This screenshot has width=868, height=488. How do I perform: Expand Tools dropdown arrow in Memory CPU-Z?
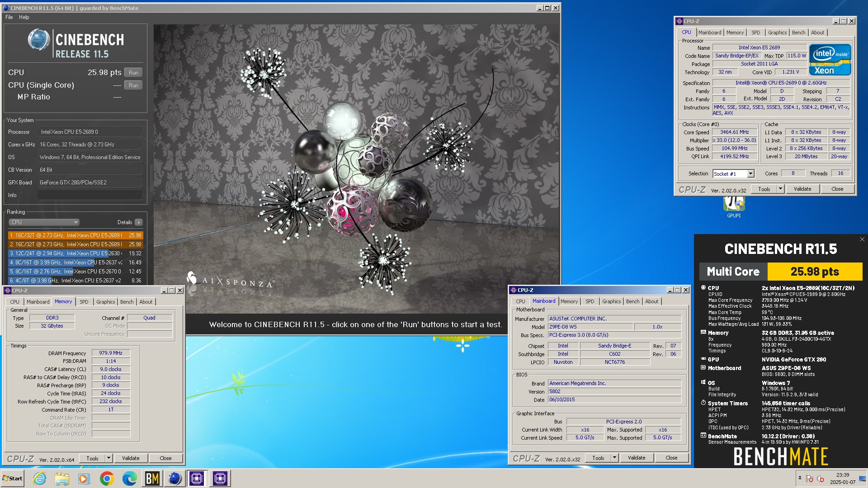coord(108,458)
